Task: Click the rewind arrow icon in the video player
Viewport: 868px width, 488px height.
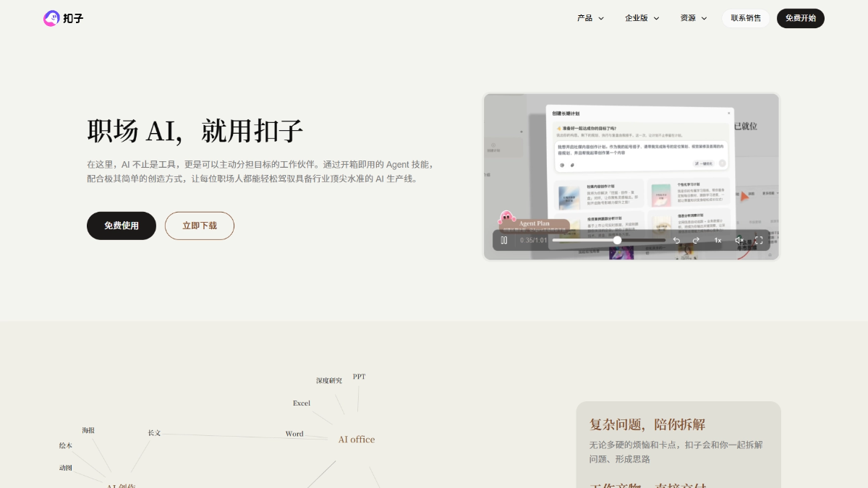Action: coord(676,240)
